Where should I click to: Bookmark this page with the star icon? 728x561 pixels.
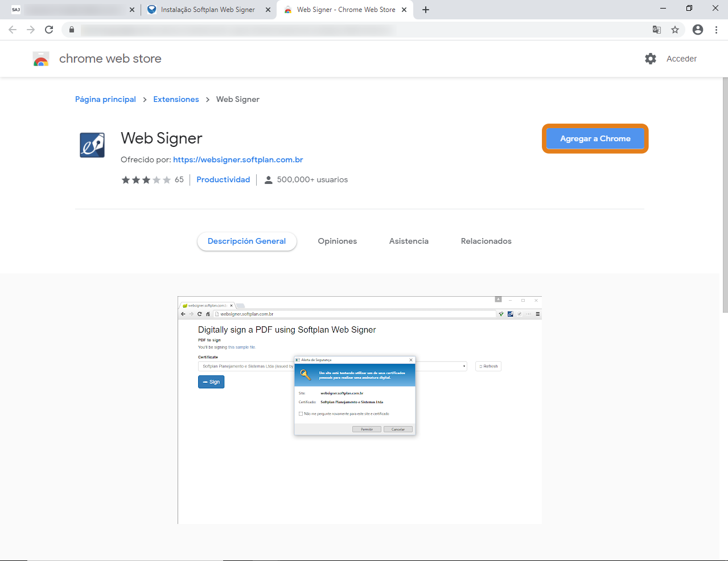tap(675, 30)
